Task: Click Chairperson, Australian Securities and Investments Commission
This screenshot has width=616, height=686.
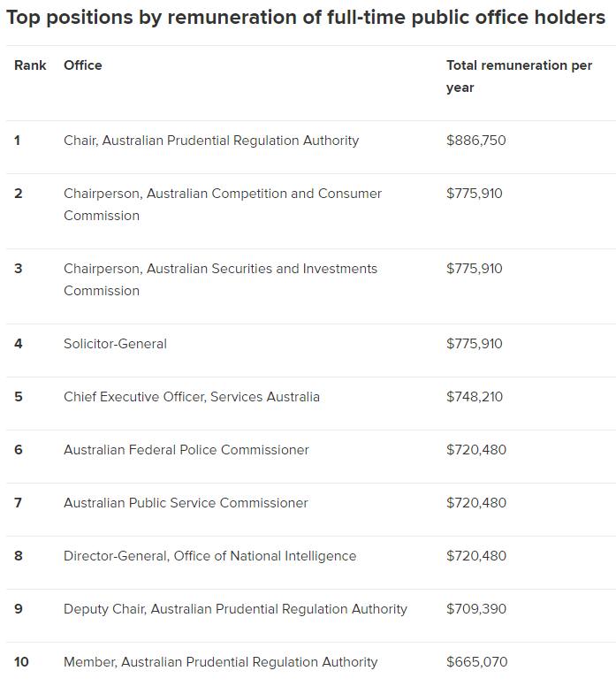Action: click(220, 279)
